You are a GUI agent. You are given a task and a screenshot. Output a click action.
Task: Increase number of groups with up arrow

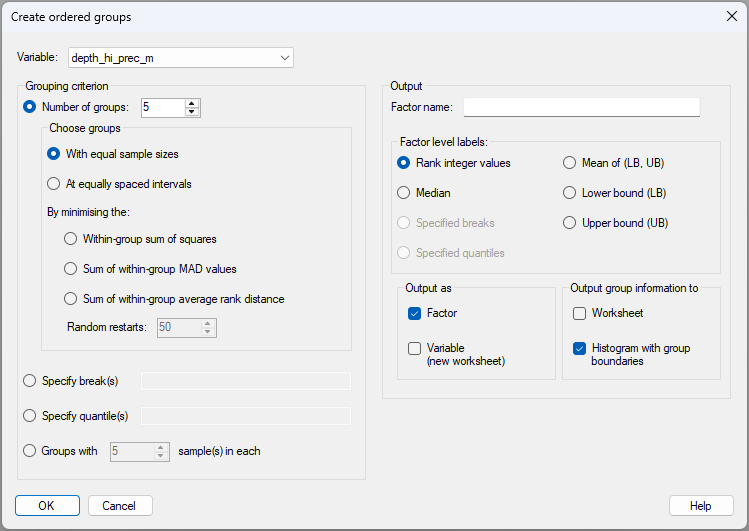coord(192,102)
